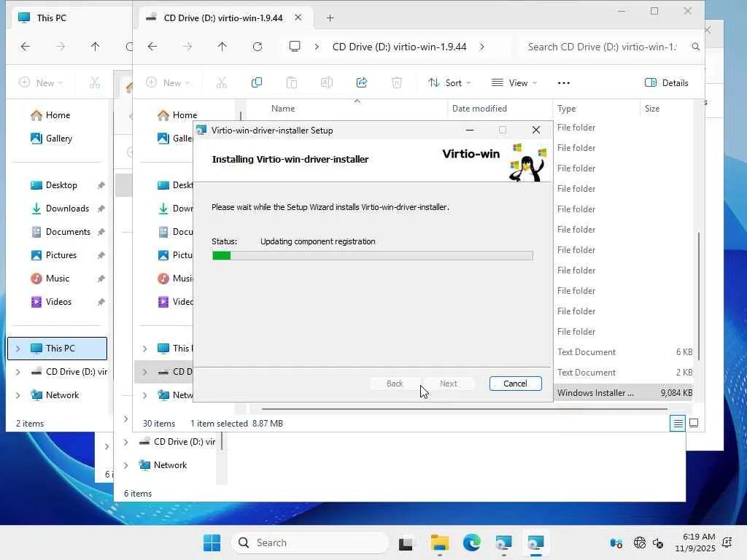
Task: Click the PC icon in address bar
Action: (x=295, y=46)
